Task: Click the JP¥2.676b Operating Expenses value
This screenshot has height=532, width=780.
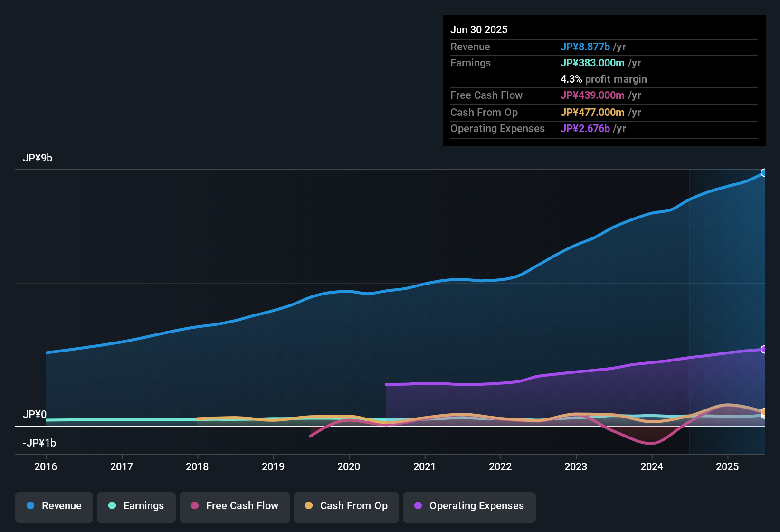Action: [x=586, y=129]
